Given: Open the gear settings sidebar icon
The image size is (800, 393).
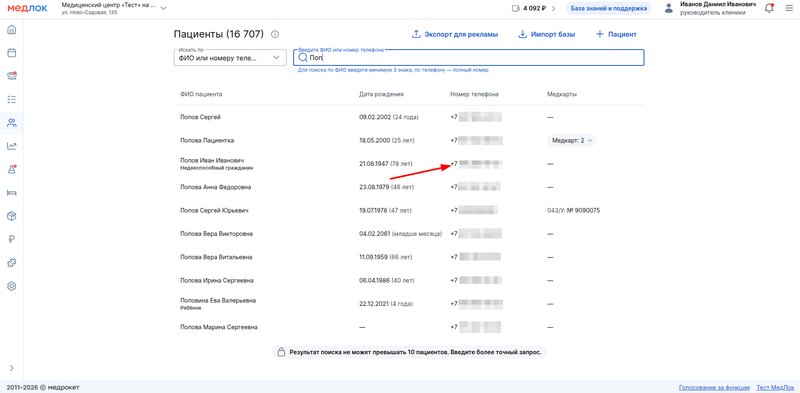Looking at the screenshot, I should [11, 286].
